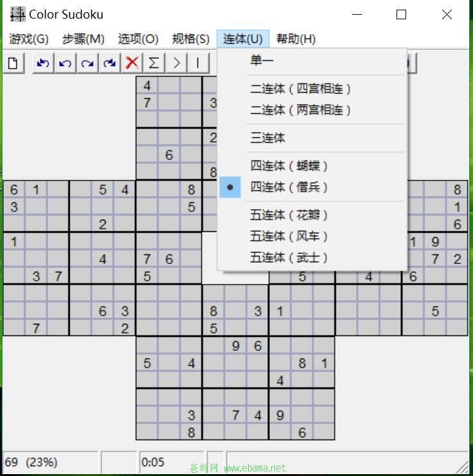The width and height of the screenshot is (473, 476).
Task: Select the 6 cell left of 1 in the left grid
Action: (14, 190)
